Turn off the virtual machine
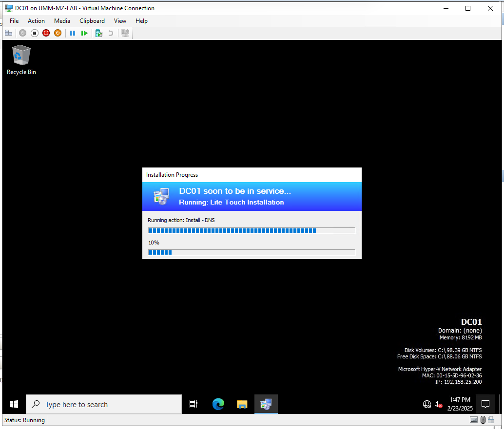504x429 pixels. [x=34, y=33]
